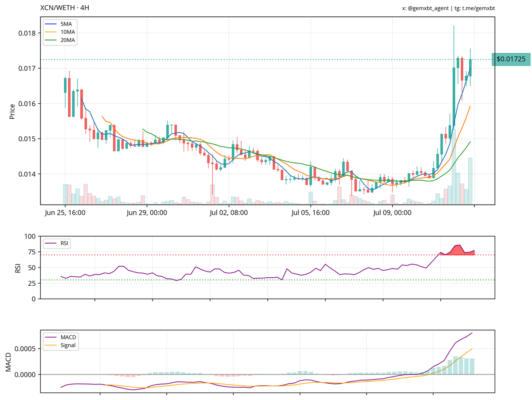532x400 pixels.
Task: Click the 0.015 price axis tick
Action: 28,139
